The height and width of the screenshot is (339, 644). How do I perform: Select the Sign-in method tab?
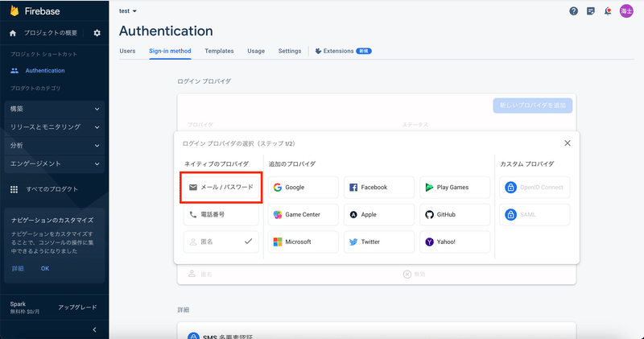170,51
